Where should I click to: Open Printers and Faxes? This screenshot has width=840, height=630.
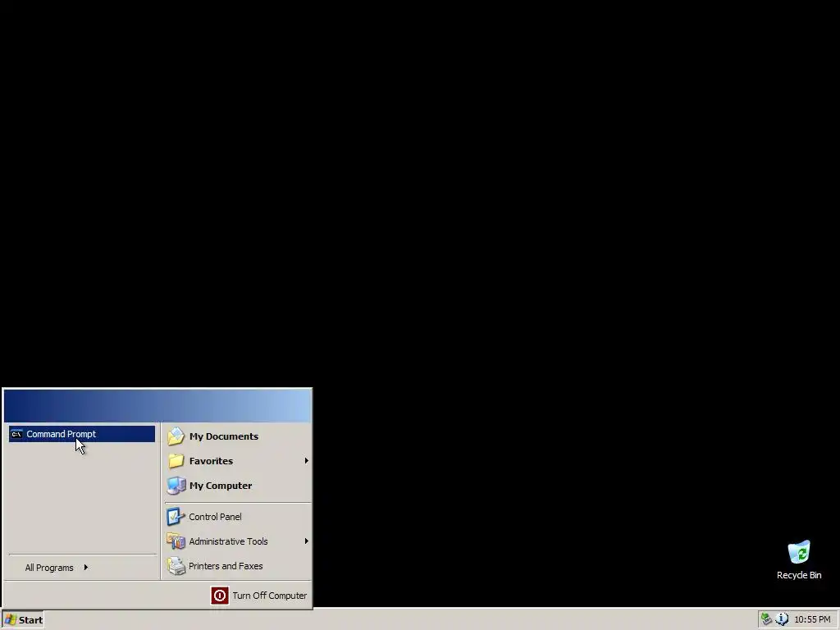pos(238,566)
